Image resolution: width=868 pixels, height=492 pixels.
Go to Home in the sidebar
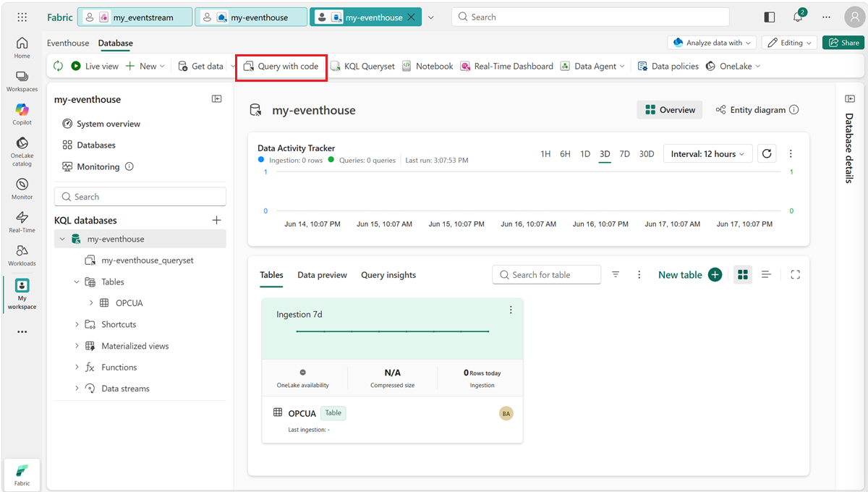(22, 48)
